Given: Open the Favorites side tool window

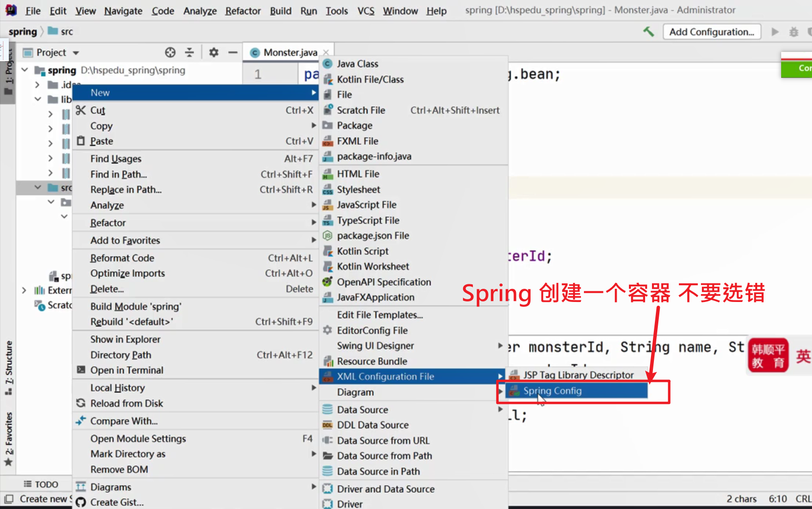Looking at the screenshot, I should pos(8,439).
